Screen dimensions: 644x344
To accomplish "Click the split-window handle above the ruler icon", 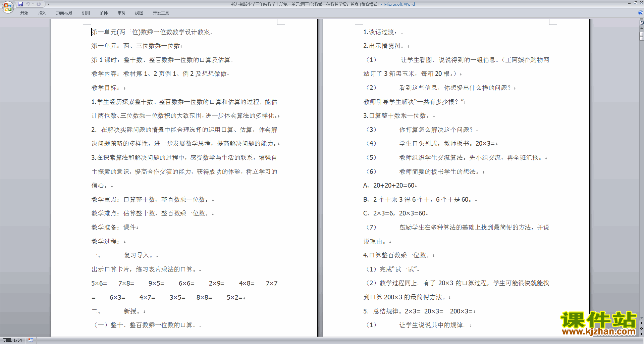I will point(642,19).
